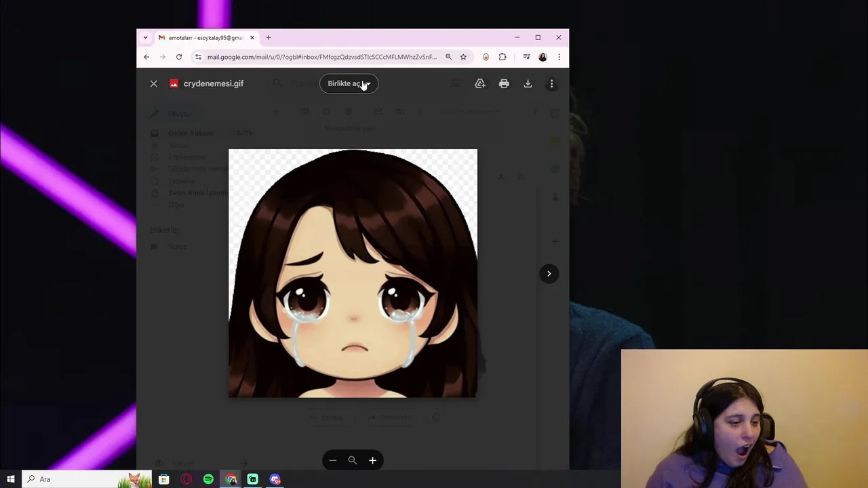Add file to Google Drive
Screen dimensions: 868x488
[x=480, y=83]
